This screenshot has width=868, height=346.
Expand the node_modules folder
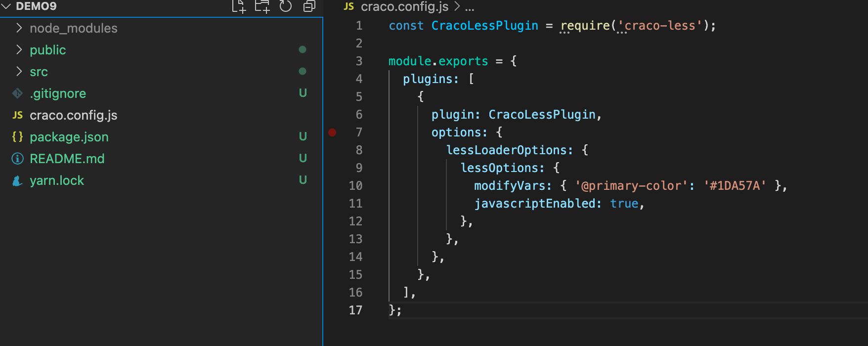pos(19,28)
